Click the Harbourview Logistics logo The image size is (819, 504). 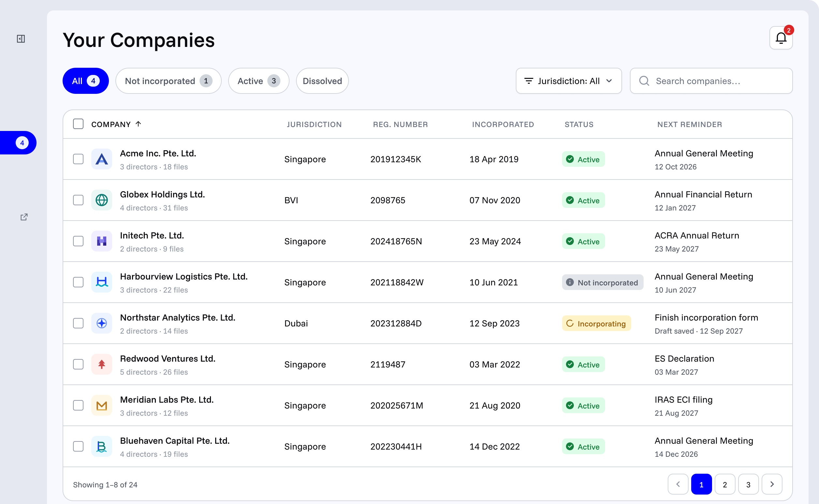[x=102, y=282]
